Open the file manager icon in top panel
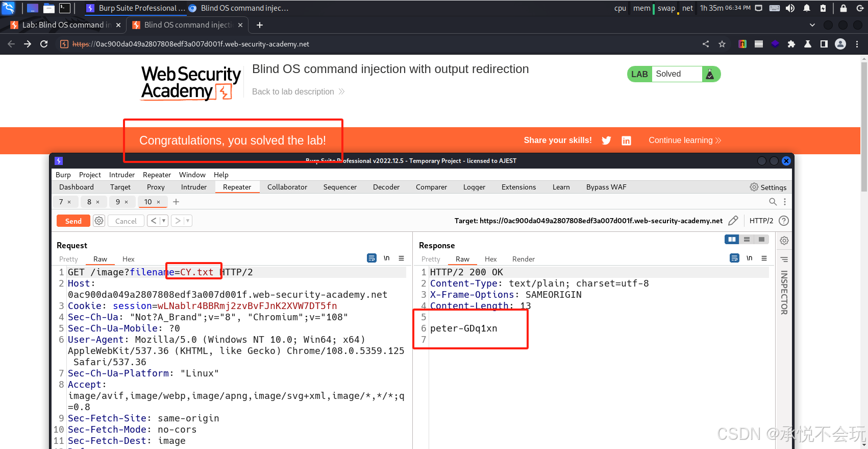868x449 pixels. pos(49,8)
